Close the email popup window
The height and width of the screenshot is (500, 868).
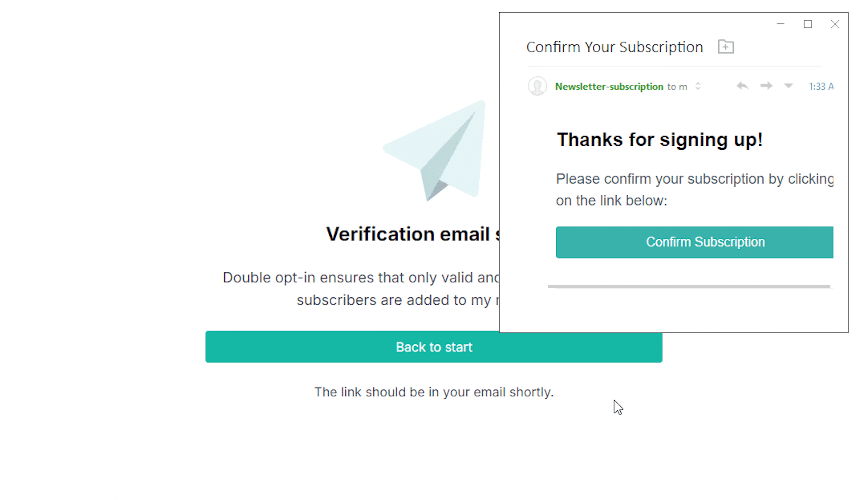tap(835, 24)
